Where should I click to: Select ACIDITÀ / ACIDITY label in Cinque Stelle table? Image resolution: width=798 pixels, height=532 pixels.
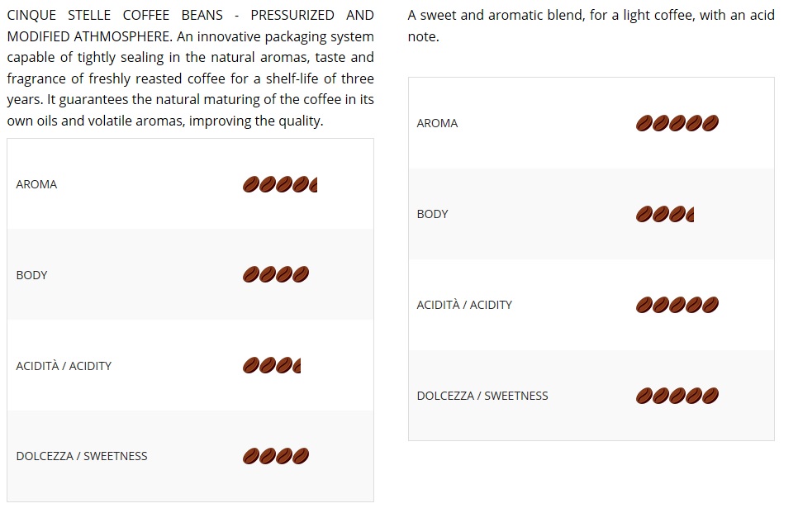64,366
